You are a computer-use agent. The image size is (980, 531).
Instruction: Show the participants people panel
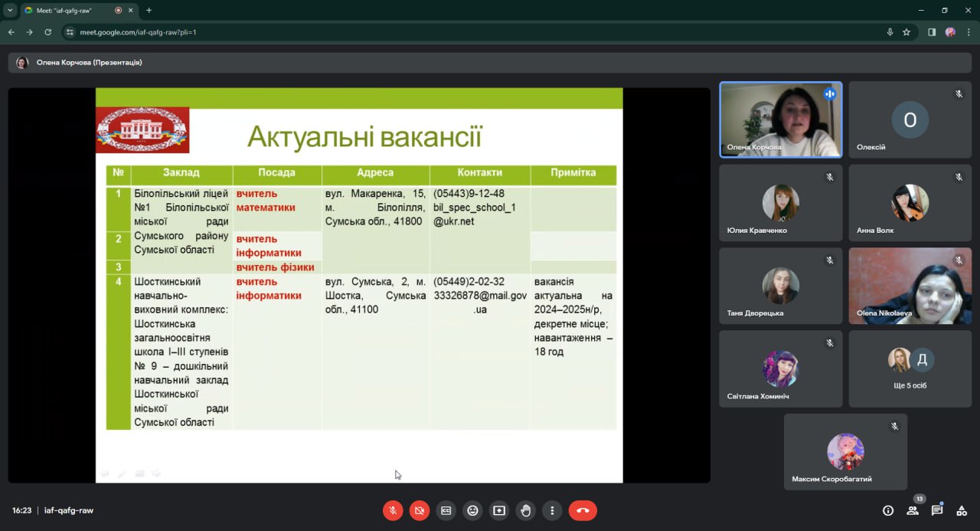pyautogui.click(x=913, y=510)
